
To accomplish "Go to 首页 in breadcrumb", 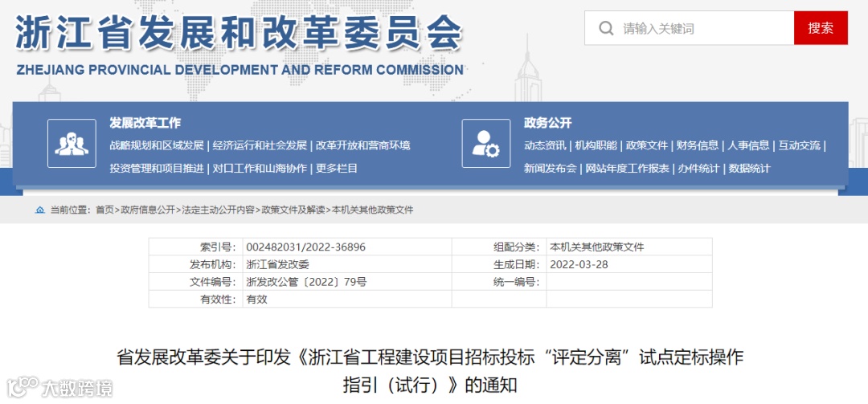I will click(x=104, y=210).
